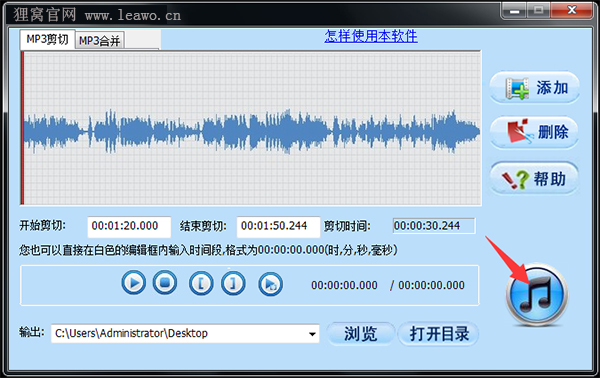Expand the output path dropdown arrow
This screenshot has height=378, width=600.
[312, 334]
